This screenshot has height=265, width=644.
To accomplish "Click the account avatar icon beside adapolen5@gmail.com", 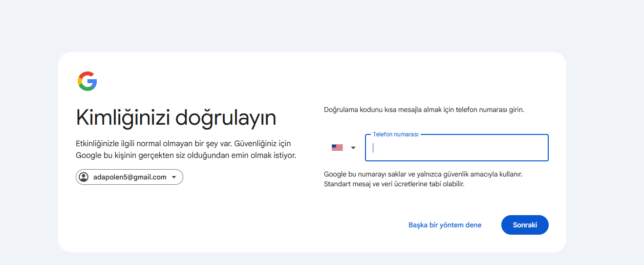I will tap(84, 177).
